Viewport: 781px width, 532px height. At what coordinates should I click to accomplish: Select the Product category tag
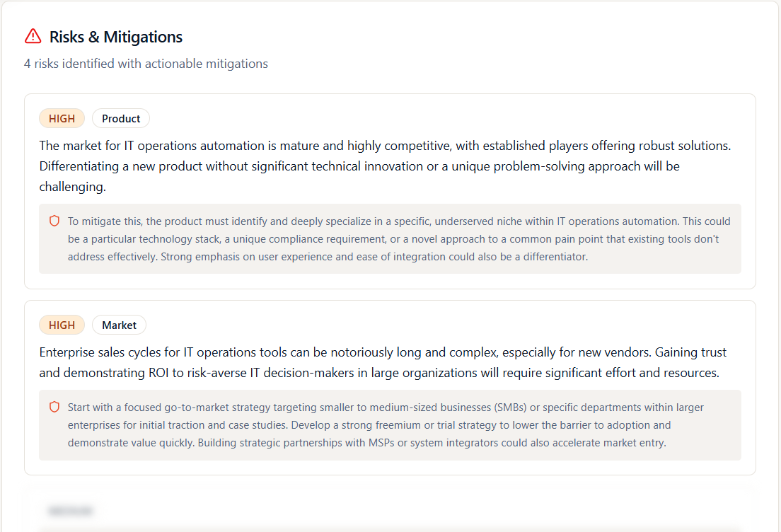point(121,119)
